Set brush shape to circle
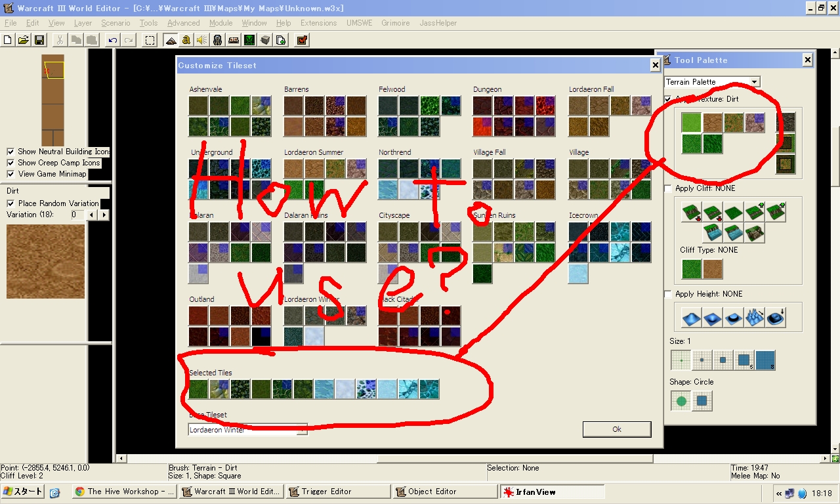The width and height of the screenshot is (840, 504). point(681,401)
